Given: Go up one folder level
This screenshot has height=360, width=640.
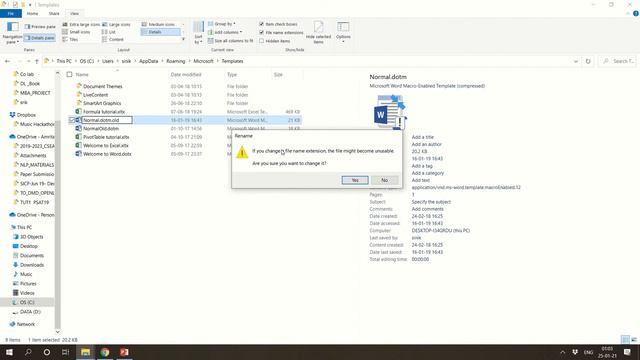Looking at the screenshot, I should click(37, 61).
